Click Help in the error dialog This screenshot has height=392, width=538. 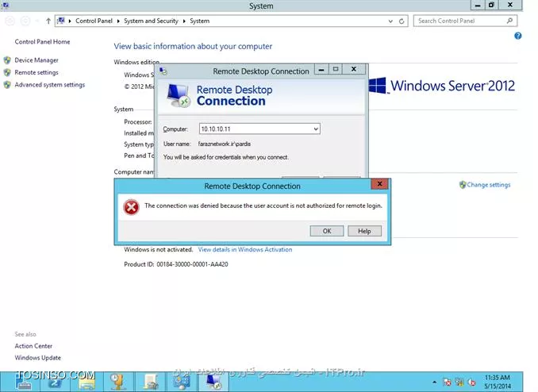coord(364,231)
